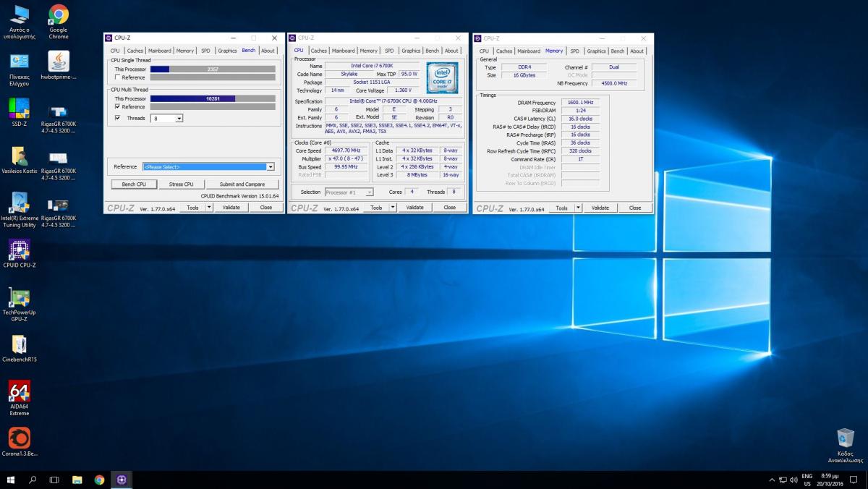Viewport: 868px width, 489px height.
Task: Toggle the Threads checkbox in Bench window
Action: tap(117, 118)
